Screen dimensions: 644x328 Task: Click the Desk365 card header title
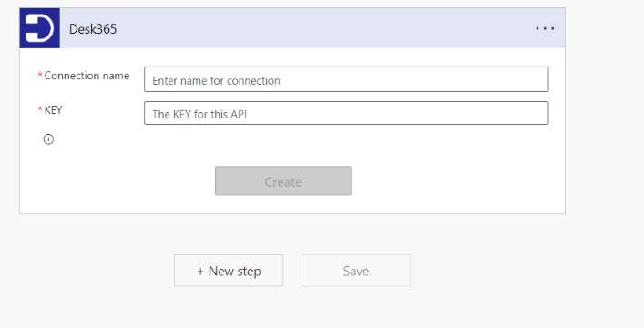click(93, 29)
